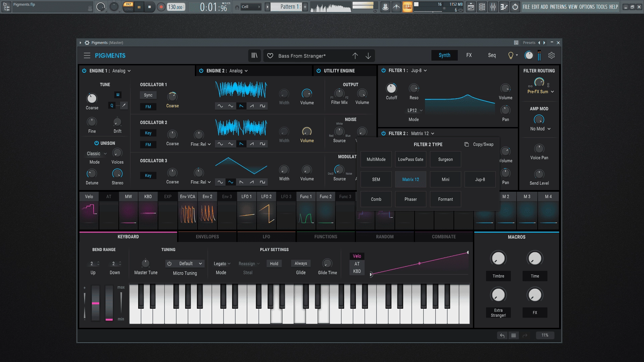Click FL Studio tempo field 130.000

pos(176,7)
